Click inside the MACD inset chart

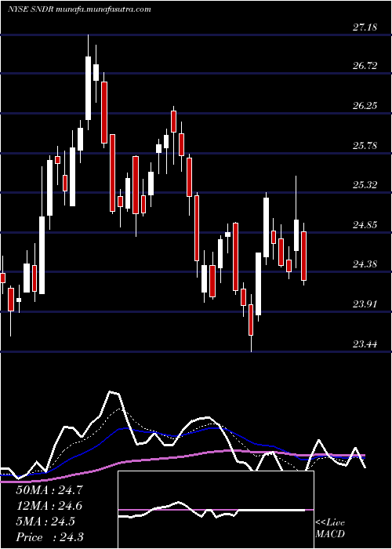coord(216,510)
